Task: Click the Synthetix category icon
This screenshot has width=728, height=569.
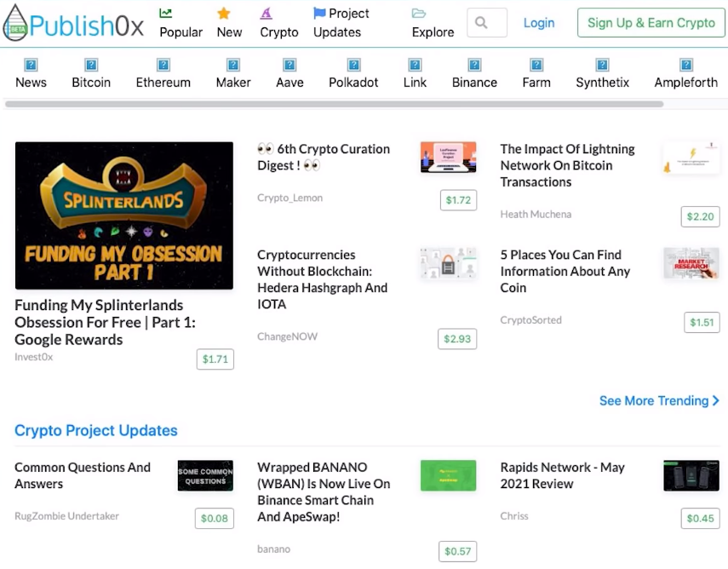Action: pyautogui.click(x=603, y=65)
